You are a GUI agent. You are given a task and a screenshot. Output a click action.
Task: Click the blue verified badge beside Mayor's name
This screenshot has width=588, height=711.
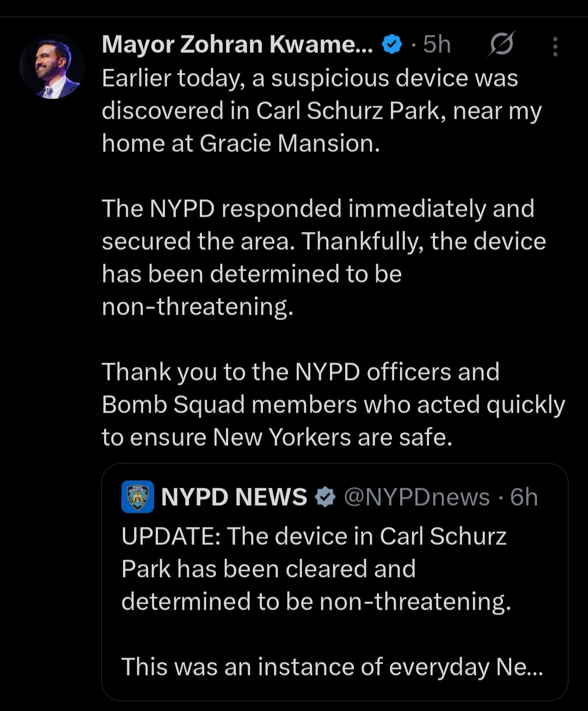pos(391,45)
